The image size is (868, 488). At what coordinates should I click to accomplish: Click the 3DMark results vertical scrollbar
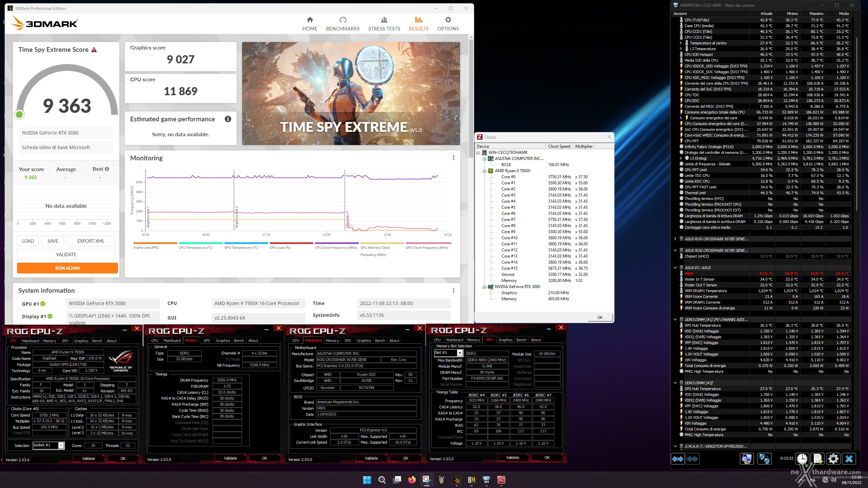tap(471, 98)
